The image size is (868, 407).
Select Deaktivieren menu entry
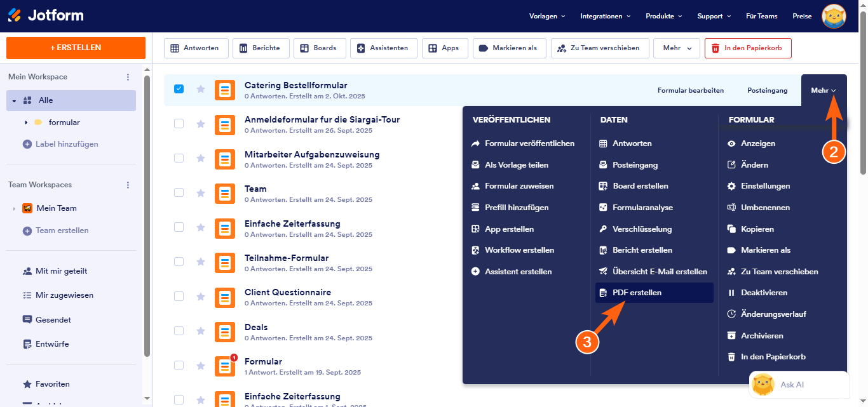click(x=757, y=293)
